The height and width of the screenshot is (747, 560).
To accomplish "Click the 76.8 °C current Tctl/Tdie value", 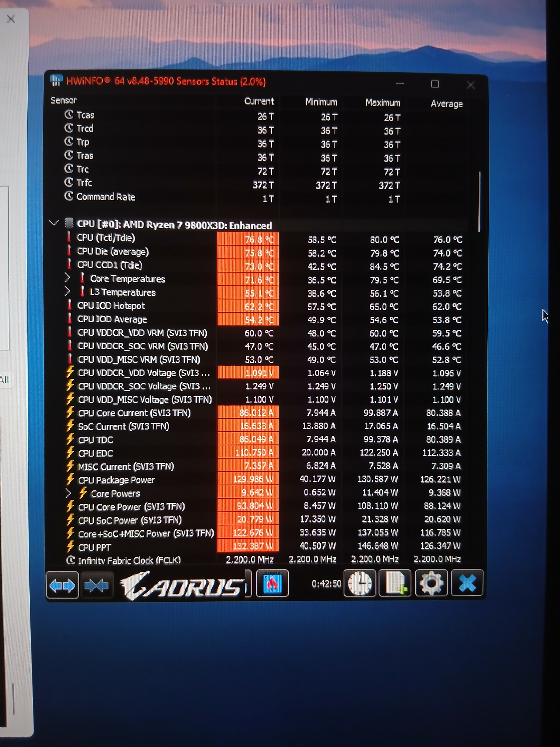I will (x=259, y=240).
